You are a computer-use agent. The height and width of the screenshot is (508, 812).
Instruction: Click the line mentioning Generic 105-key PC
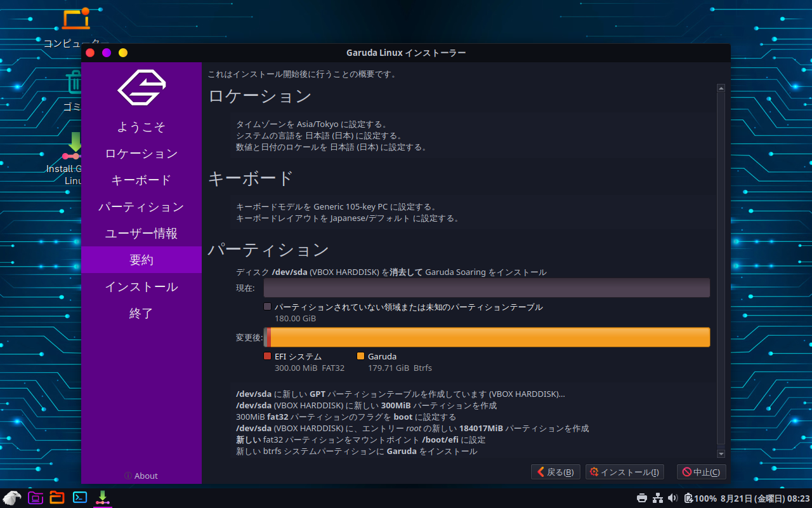coord(336,207)
